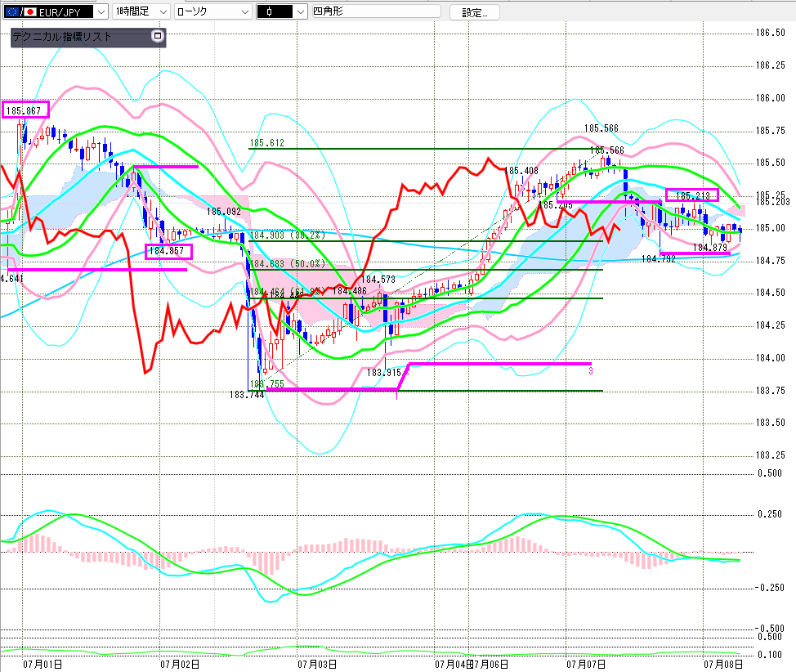Select the 185.213 boxed price label
This screenshot has height=672, width=796.
tap(692, 195)
